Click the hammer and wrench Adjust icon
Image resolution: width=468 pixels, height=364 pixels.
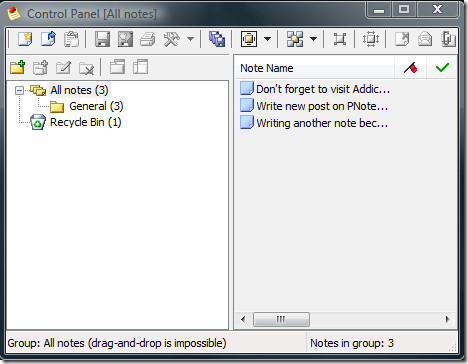pyautogui.click(x=172, y=39)
